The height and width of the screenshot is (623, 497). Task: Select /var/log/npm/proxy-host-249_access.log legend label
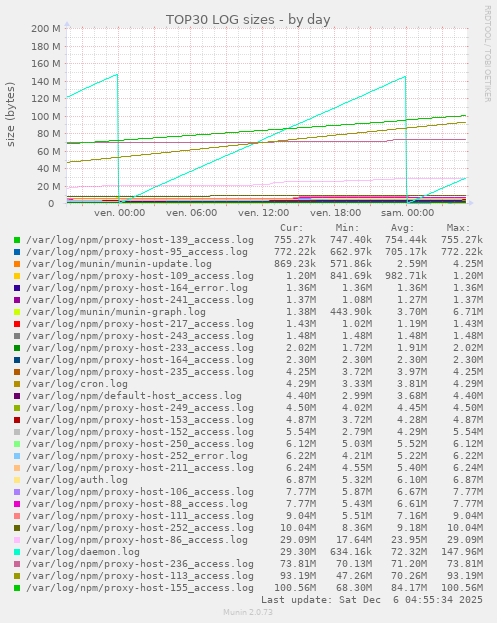(140, 408)
